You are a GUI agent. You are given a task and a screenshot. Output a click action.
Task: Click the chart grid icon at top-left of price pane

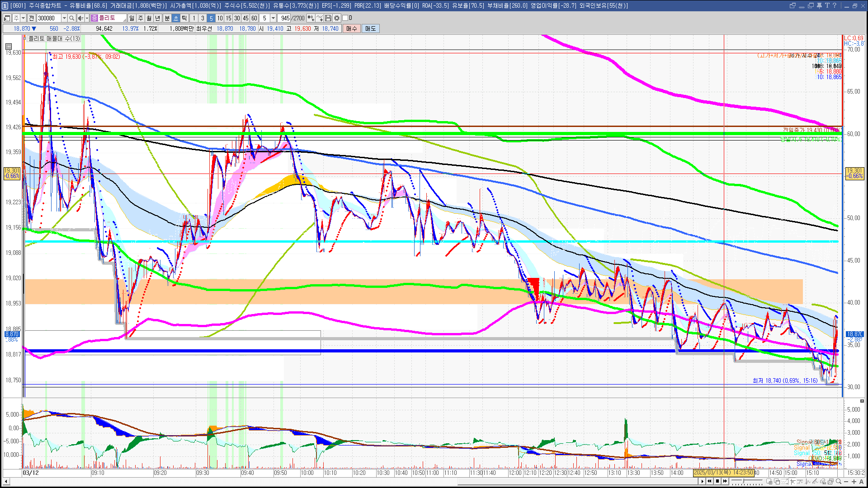[9, 46]
